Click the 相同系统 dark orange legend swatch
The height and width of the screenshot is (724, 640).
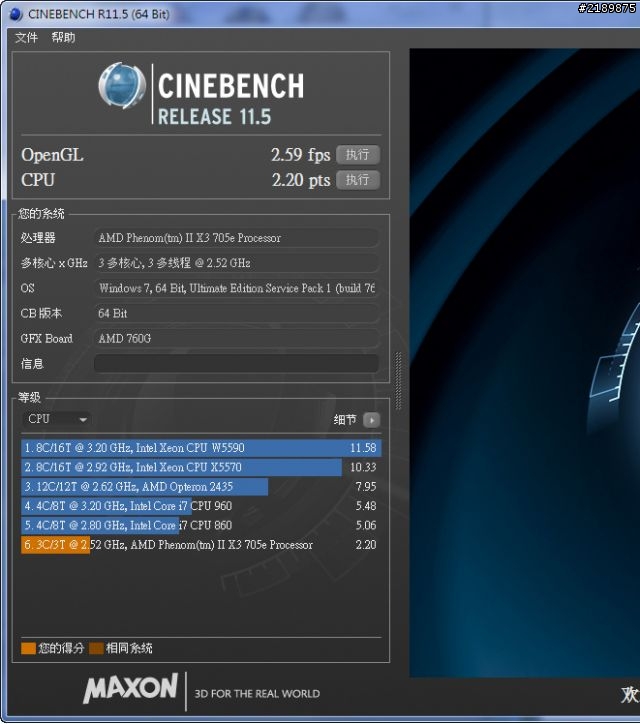(x=96, y=648)
